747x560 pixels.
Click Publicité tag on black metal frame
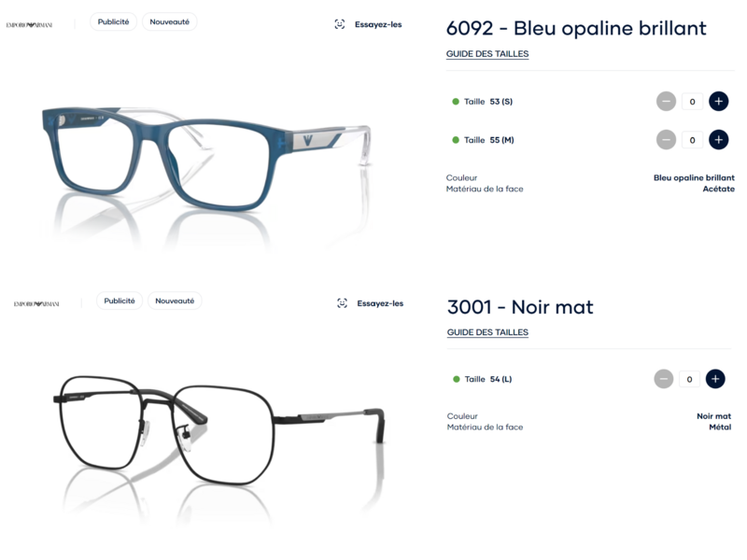coord(120,301)
